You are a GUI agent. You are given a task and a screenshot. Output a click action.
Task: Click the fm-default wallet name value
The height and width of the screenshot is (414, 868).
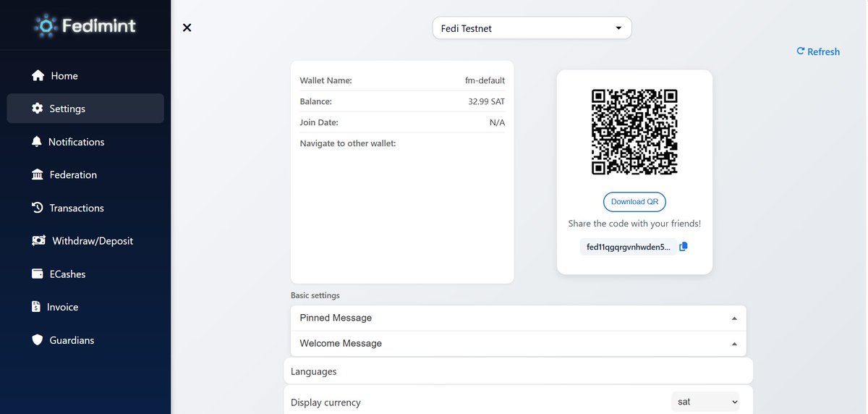tap(485, 80)
